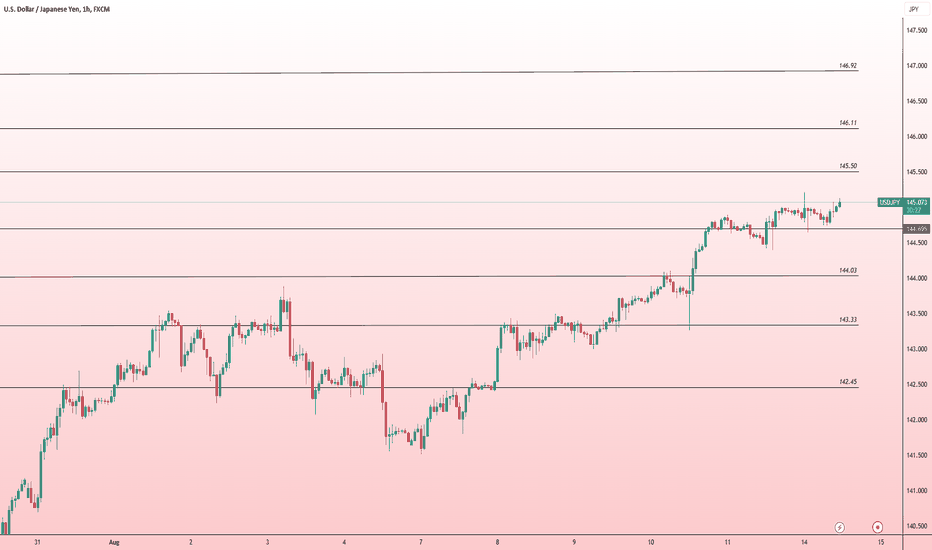
Task: Click the USDJPY price label tag
Action: coord(890,203)
